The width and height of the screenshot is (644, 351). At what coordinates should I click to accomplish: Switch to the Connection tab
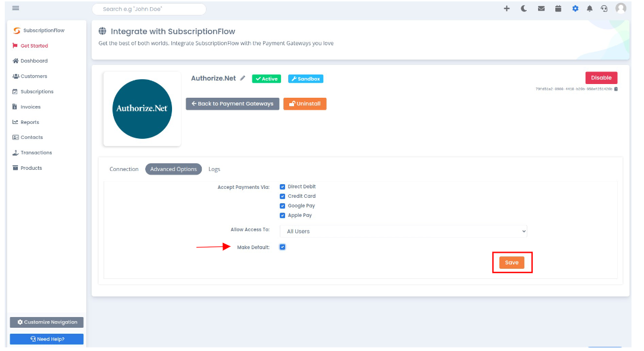[x=125, y=170]
